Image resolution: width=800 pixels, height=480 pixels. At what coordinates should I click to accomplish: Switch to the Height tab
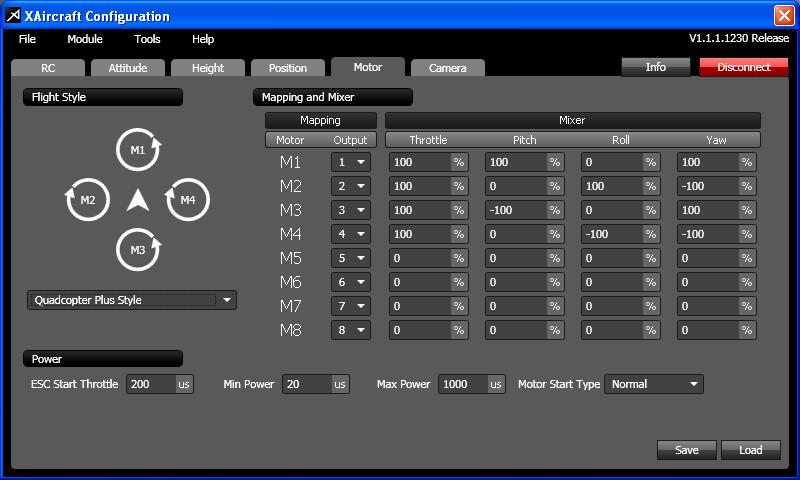click(208, 68)
